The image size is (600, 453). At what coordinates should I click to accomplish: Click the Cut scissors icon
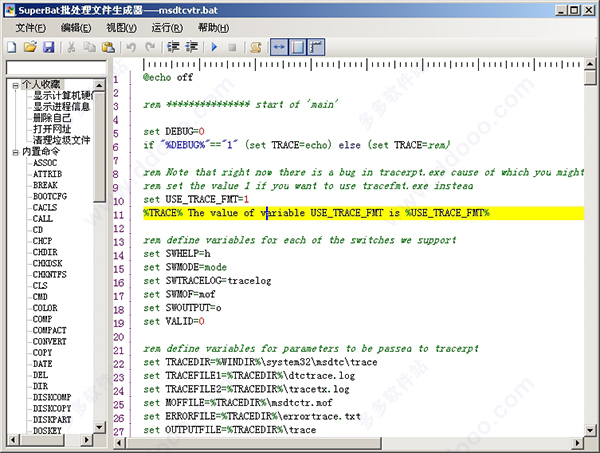click(71, 47)
